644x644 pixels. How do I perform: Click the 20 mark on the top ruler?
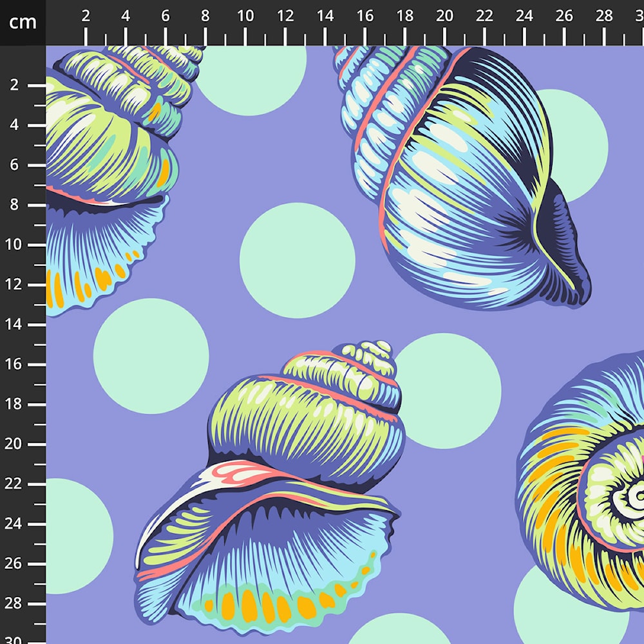click(x=444, y=17)
